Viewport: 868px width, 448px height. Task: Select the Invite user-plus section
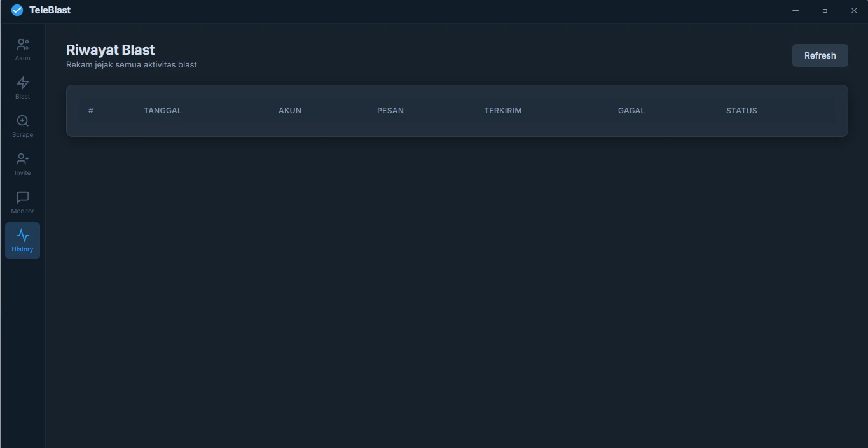pos(22,164)
